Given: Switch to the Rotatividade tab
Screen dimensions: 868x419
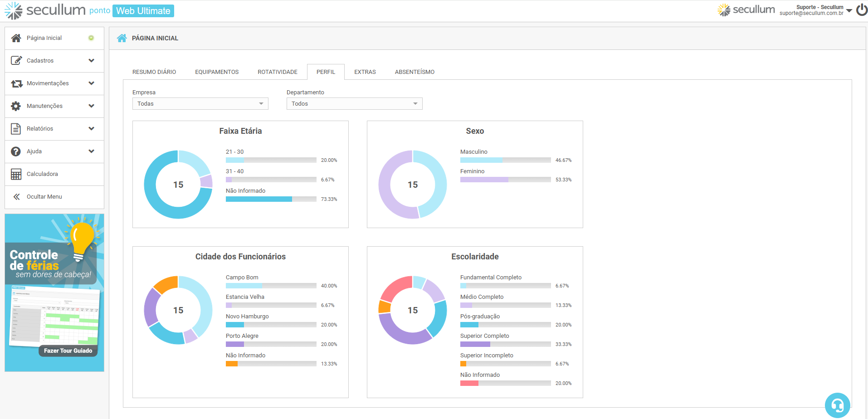Looking at the screenshot, I should click(278, 72).
